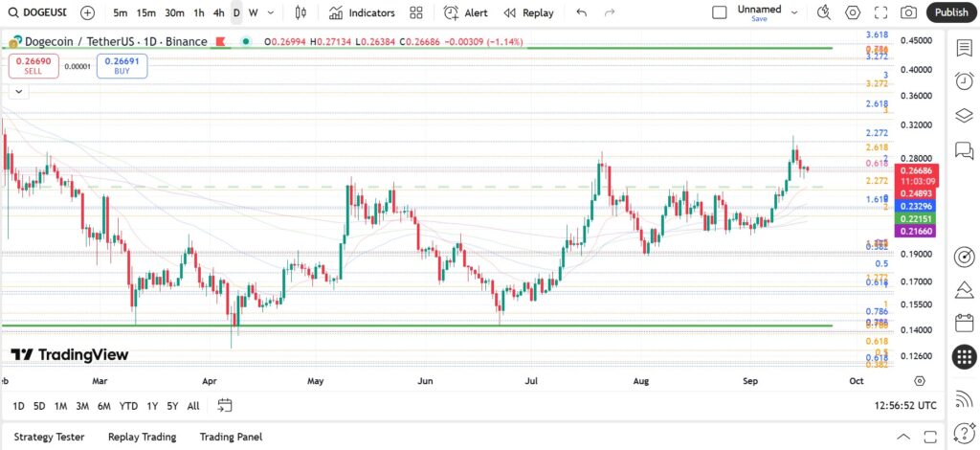Start bar Replay mode
The width and height of the screenshot is (980, 450).
tap(528, 12)
